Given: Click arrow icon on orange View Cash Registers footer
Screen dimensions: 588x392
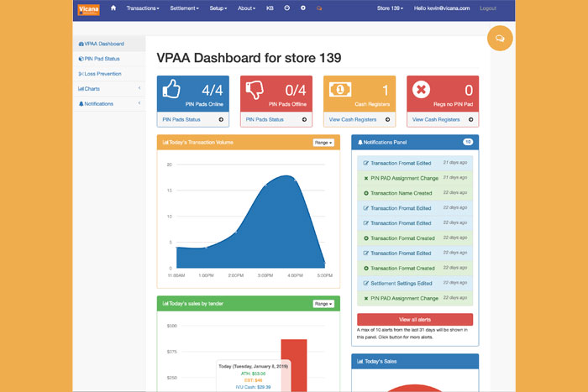Looking at the screenshot, I should pos(387,119).
